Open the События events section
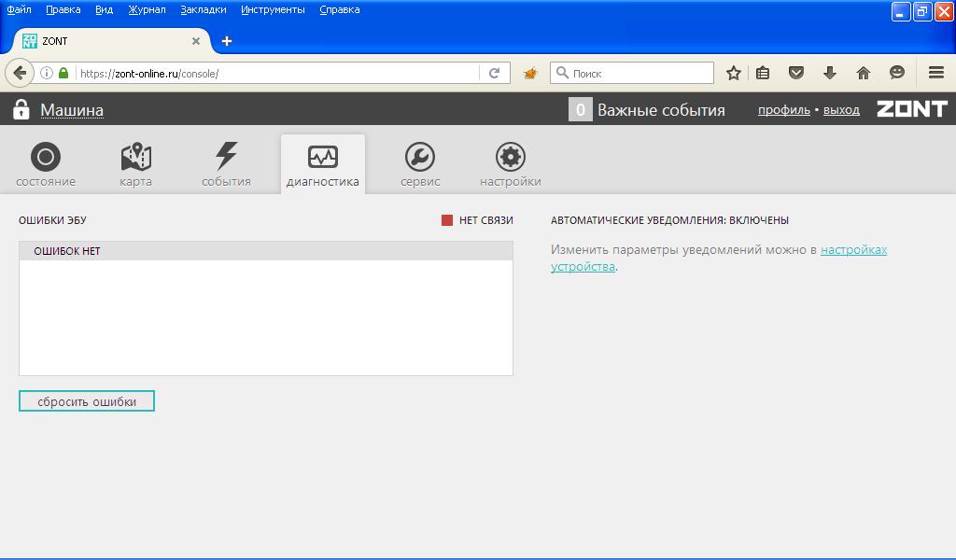The width and height of the screenshot is (956, 560). click(226, 164)
